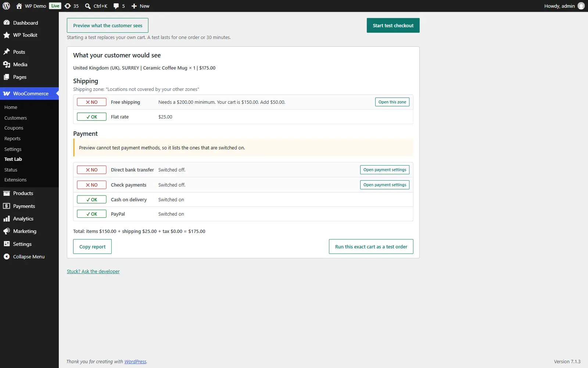
Task: Run this exact cart as test order
Action: point(371,247)
